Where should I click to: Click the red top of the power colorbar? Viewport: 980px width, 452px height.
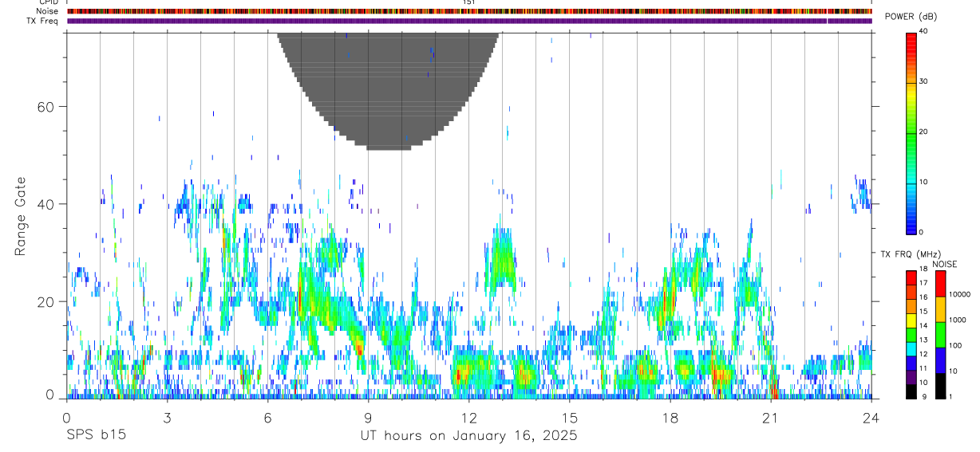tap(911, 40)
